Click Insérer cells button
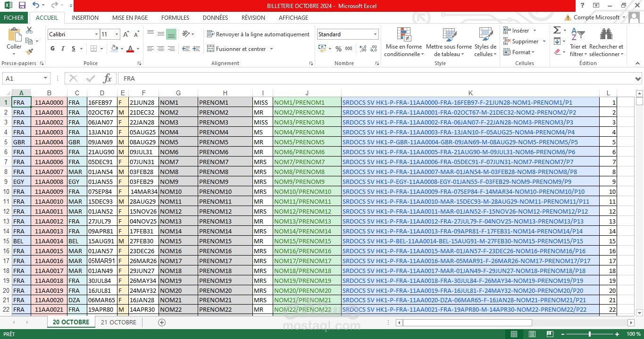The width and height of the screenshot is (644, 339). 517,30
